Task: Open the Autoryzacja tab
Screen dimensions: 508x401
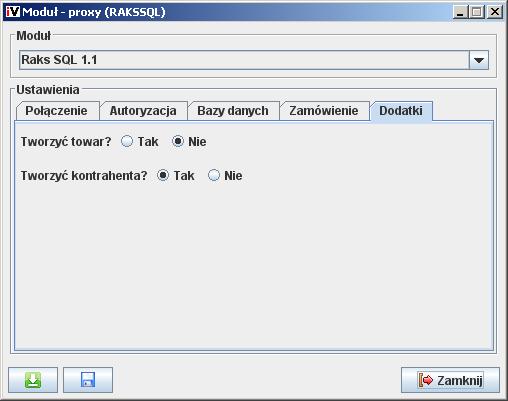Action: click(143, 111)
